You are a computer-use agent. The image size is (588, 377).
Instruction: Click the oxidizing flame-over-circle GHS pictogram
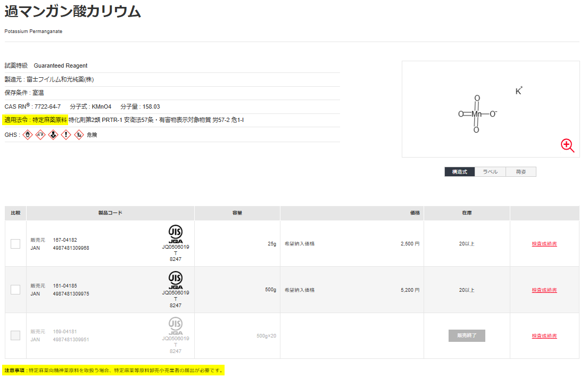27,135
